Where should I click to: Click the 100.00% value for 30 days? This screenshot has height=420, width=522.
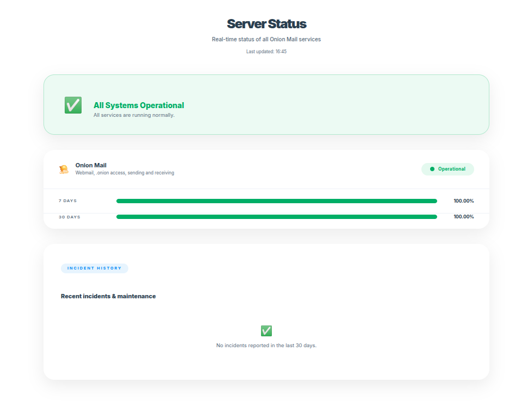click(x=464, y=217)
